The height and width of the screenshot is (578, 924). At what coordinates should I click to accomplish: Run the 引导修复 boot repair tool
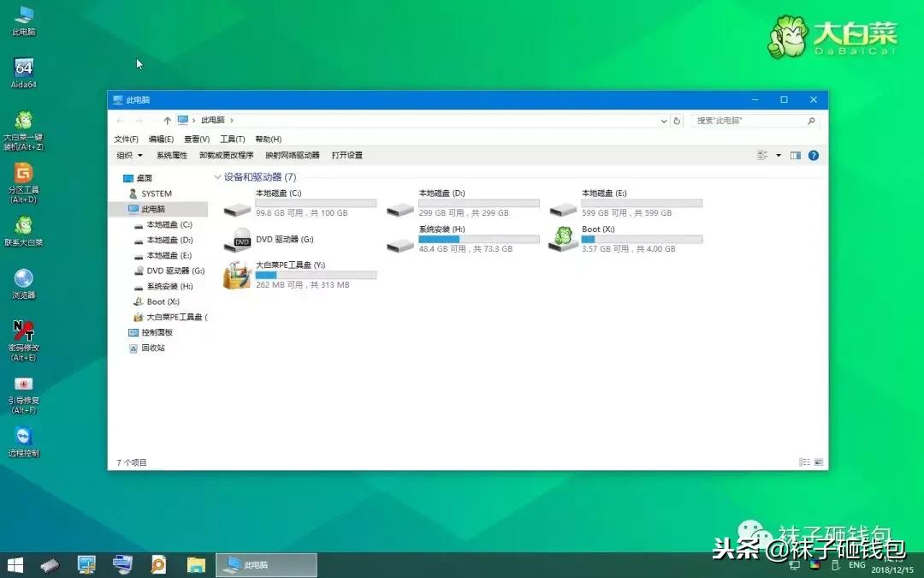(x=23, y=387)
